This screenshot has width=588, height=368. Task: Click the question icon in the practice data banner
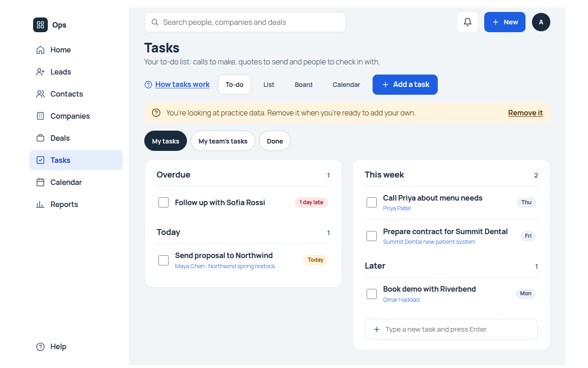[156, 113]
